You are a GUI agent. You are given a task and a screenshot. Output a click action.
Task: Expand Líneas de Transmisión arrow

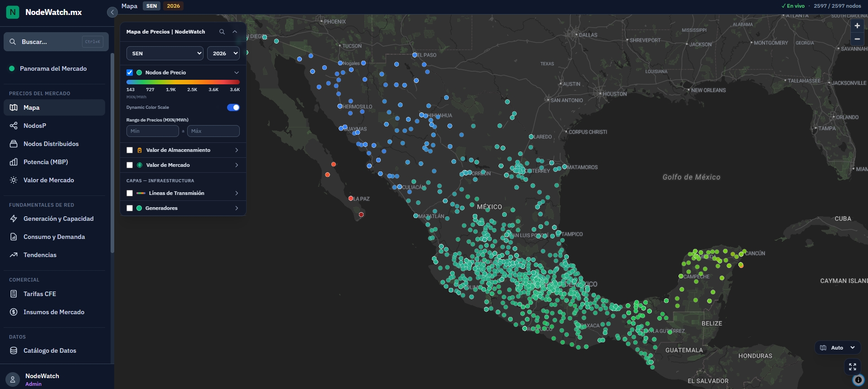coord(237,193)
